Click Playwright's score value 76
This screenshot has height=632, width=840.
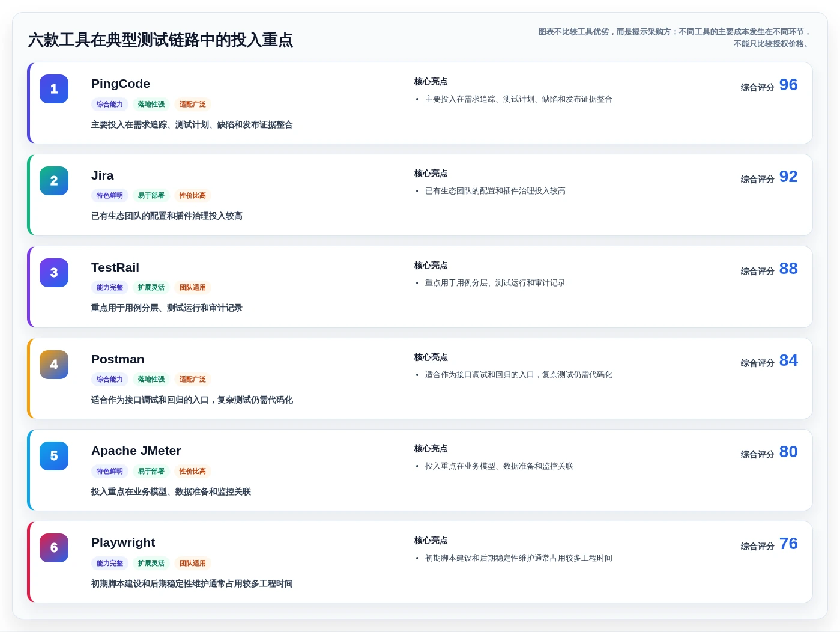[788, 544]
